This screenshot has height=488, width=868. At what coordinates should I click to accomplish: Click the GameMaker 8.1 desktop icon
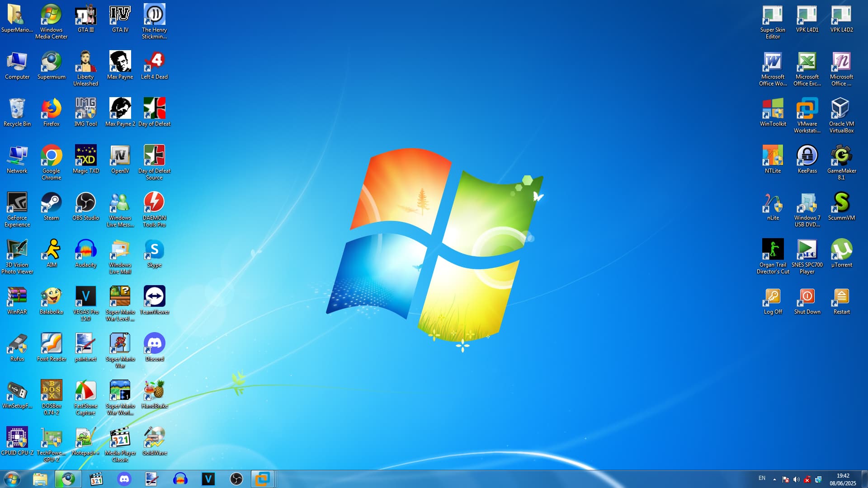point(841,155)
